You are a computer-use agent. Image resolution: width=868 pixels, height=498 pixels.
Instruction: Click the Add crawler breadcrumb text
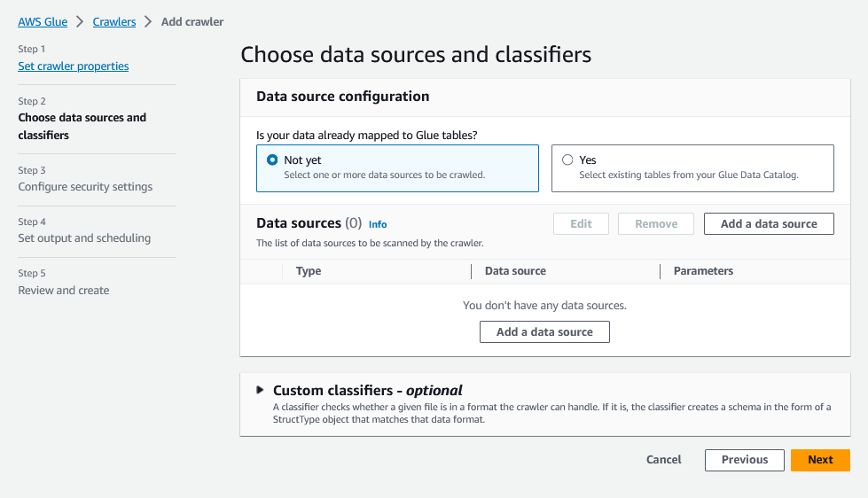(x=192, y=21)
